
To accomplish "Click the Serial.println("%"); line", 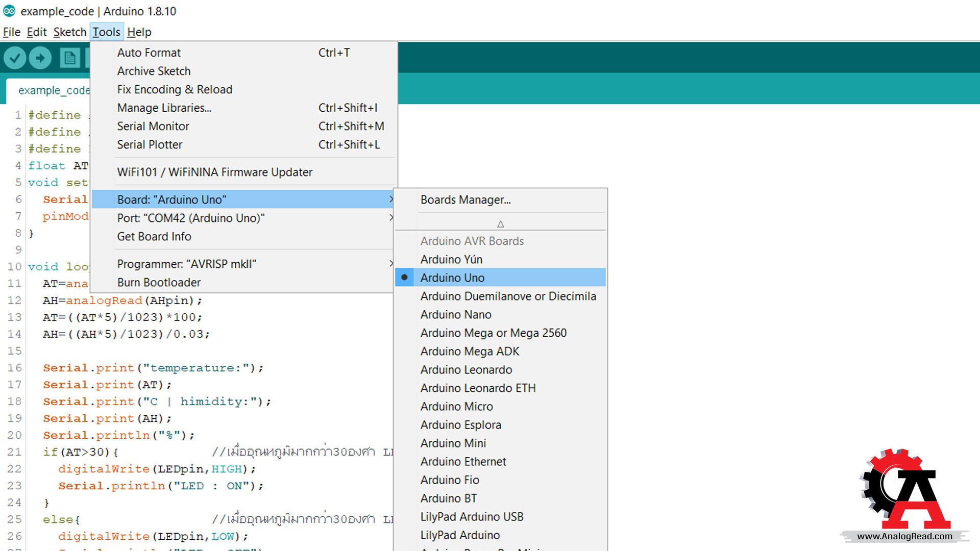I will coord(119,435).
